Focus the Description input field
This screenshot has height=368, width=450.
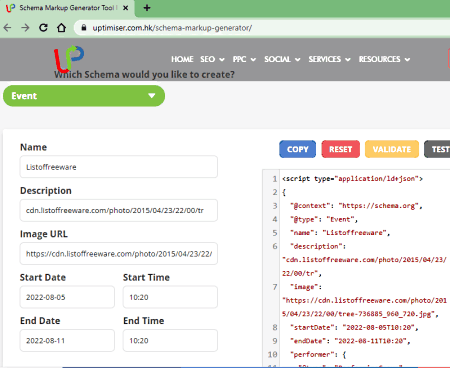pos(119,210)
